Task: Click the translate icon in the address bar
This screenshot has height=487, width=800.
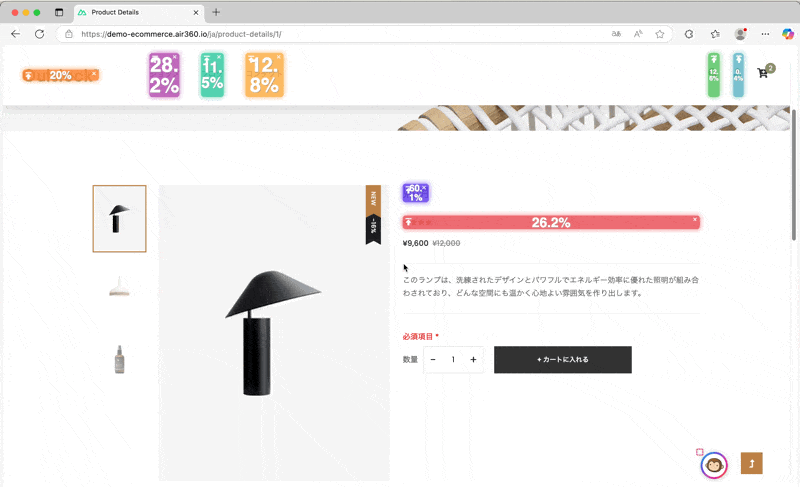Action: click(616, 33)
